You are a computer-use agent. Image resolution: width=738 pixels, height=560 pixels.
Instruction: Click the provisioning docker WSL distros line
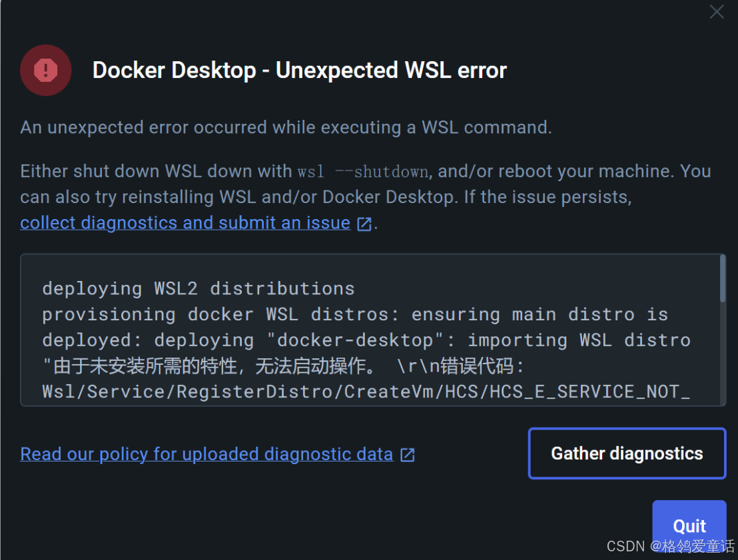pos(356,314)
